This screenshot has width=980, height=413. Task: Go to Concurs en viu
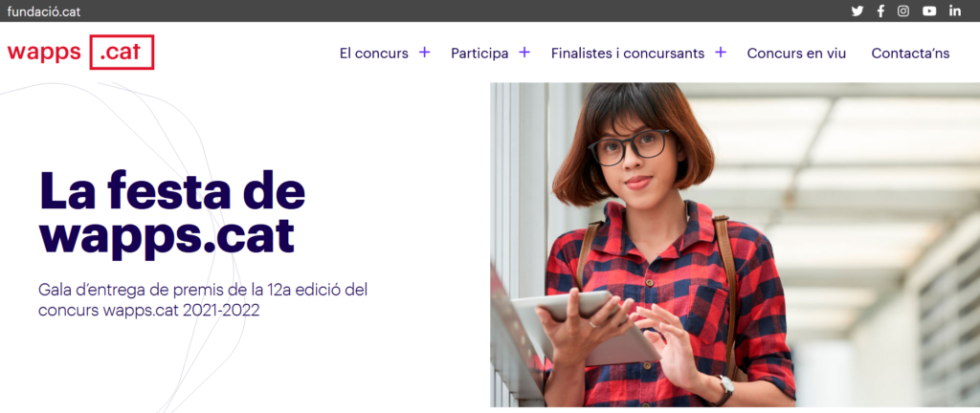(796, 54)
